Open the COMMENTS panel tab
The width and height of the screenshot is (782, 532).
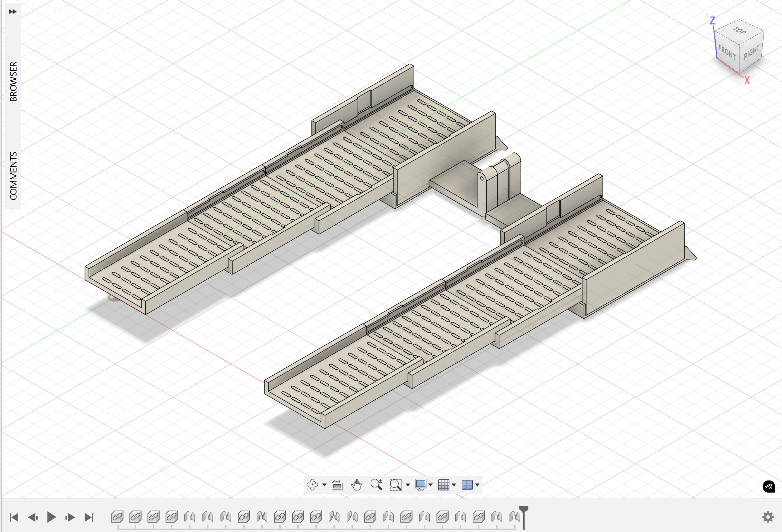pos(14,176)
